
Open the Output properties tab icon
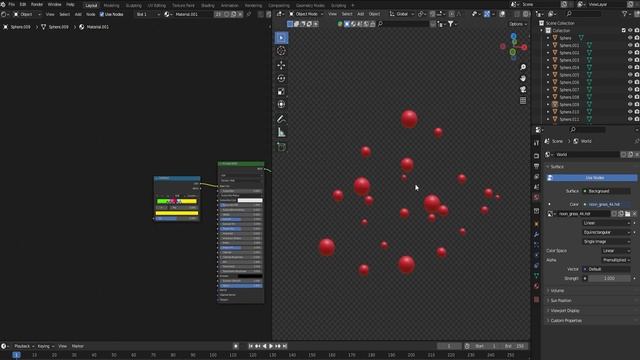click(x=536, y=166)
